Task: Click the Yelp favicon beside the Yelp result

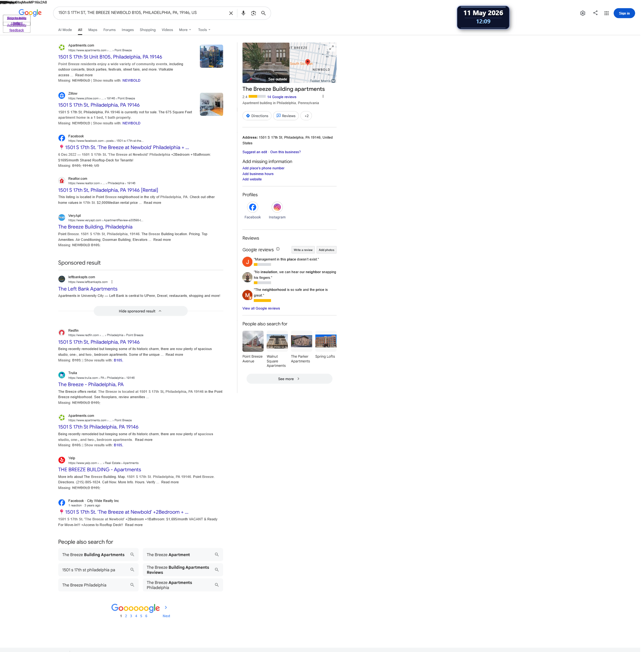Action: click(x=62, y=460)
